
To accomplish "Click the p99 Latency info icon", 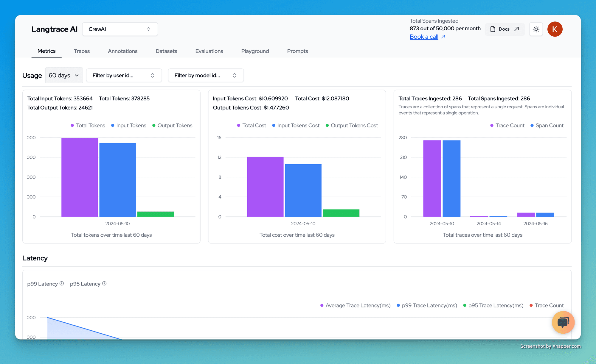I will (62, 284).
